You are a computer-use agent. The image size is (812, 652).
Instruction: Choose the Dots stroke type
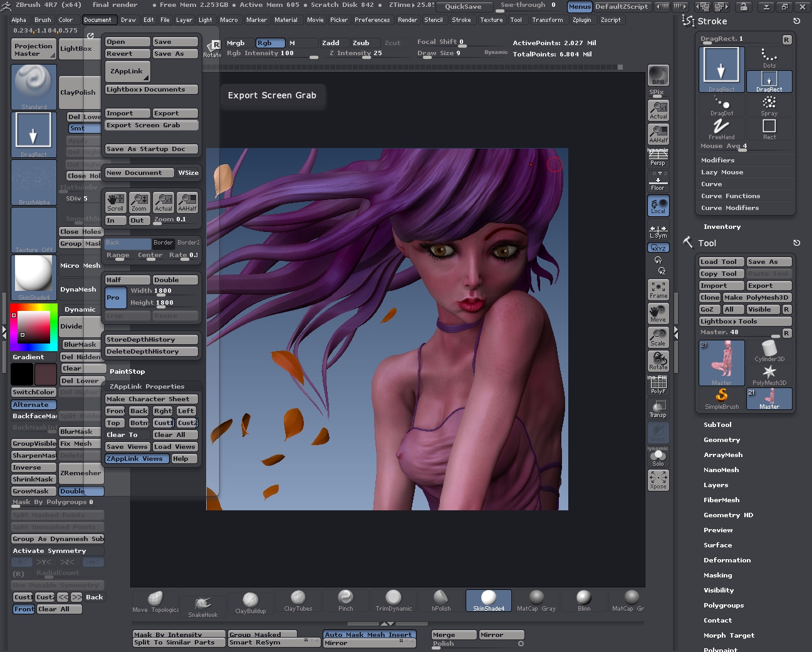click(769, 58)
